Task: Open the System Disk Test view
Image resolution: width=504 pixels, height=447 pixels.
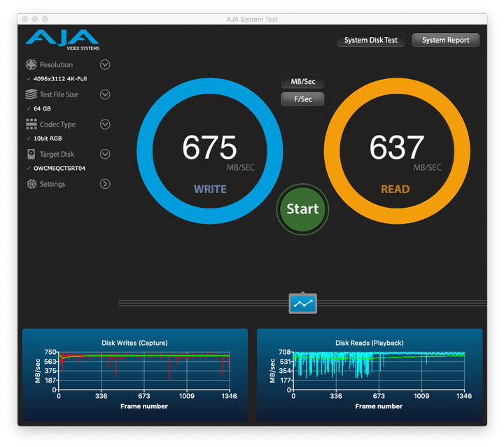Action: 370,41
